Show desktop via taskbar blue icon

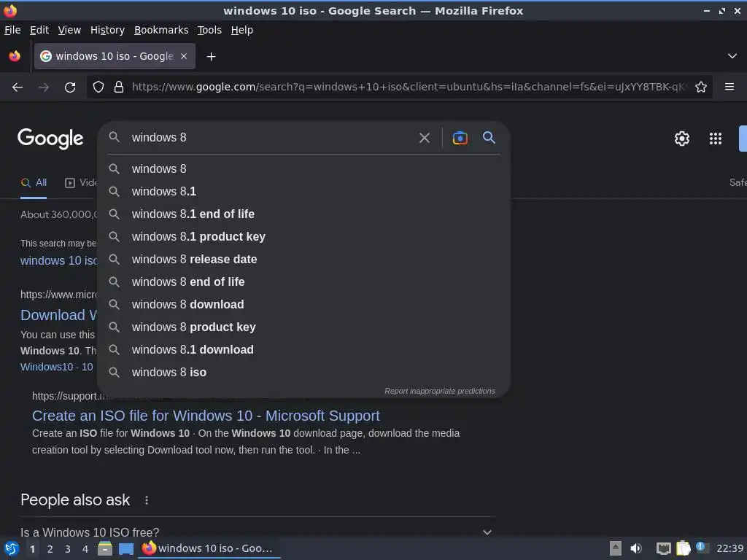[x=125, y=549]
